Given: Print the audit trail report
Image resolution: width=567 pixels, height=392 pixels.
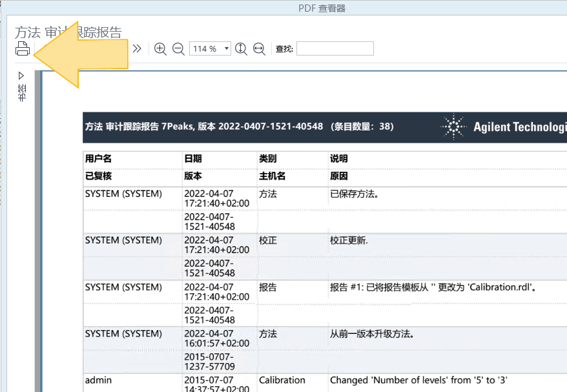Looking at the screenshot, I should click(x=23, y=48).
